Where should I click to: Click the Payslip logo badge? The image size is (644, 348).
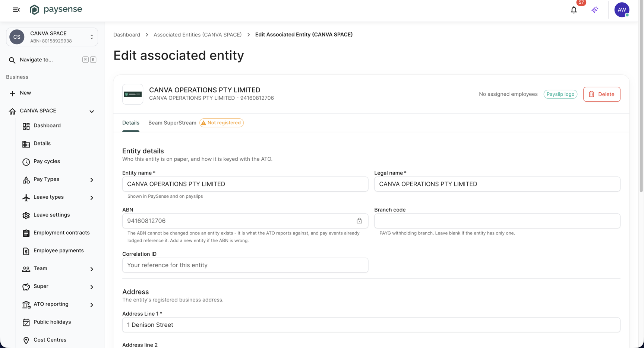pos(560,94)
